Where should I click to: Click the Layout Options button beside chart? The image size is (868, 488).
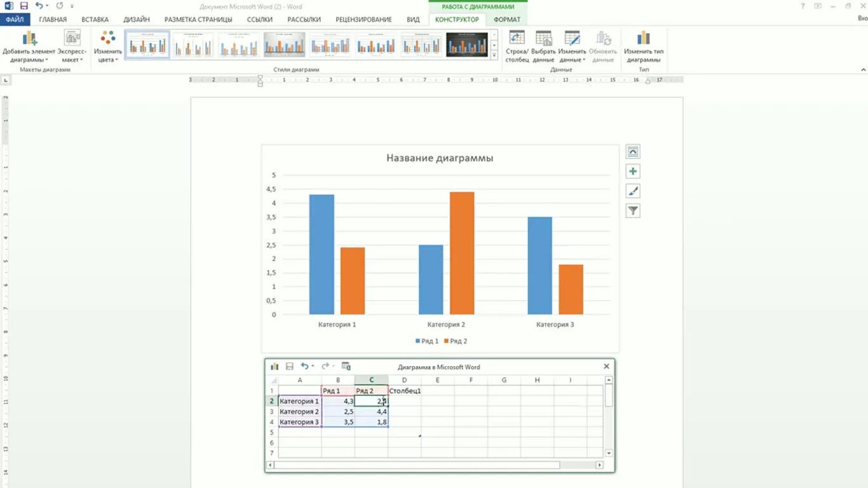point(633,151)
